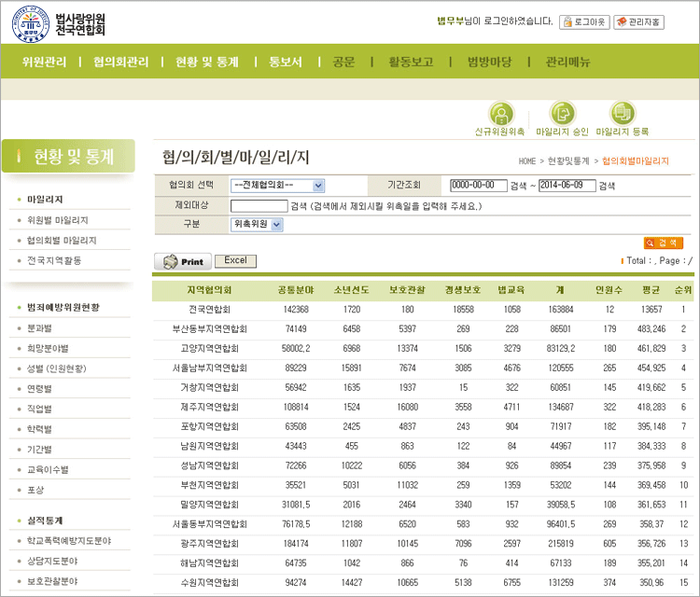This screenshot has width=700, height=597.
Task: Export the table using the Excel button
Action: [x=236, y=261]
